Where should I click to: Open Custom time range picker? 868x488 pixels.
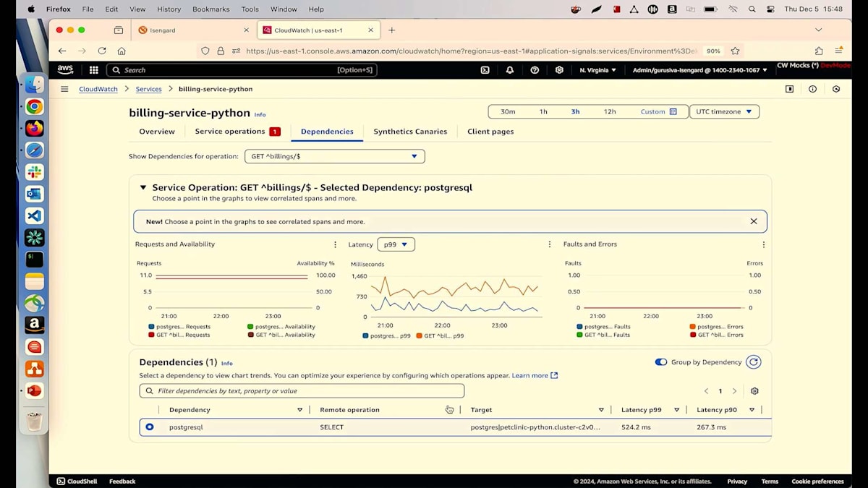[x=658, y=112]
